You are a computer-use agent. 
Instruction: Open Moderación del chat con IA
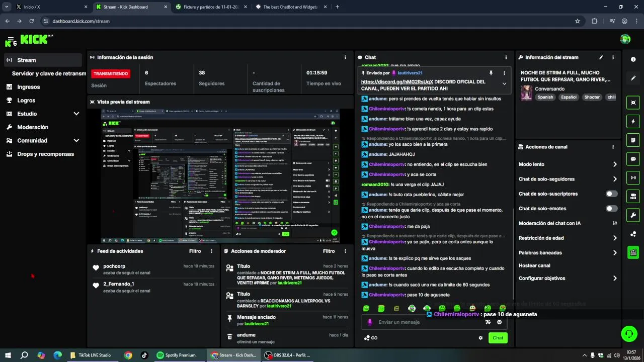(x=568, y=223)
